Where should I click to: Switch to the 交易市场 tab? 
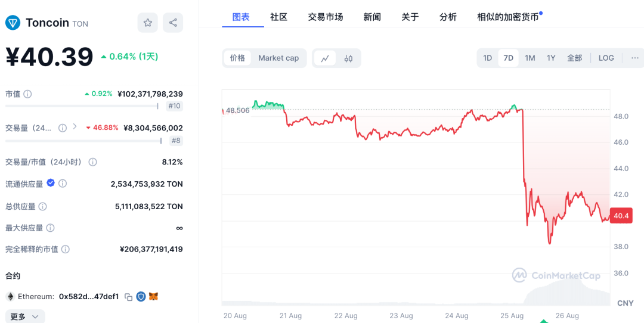[325, 17]
